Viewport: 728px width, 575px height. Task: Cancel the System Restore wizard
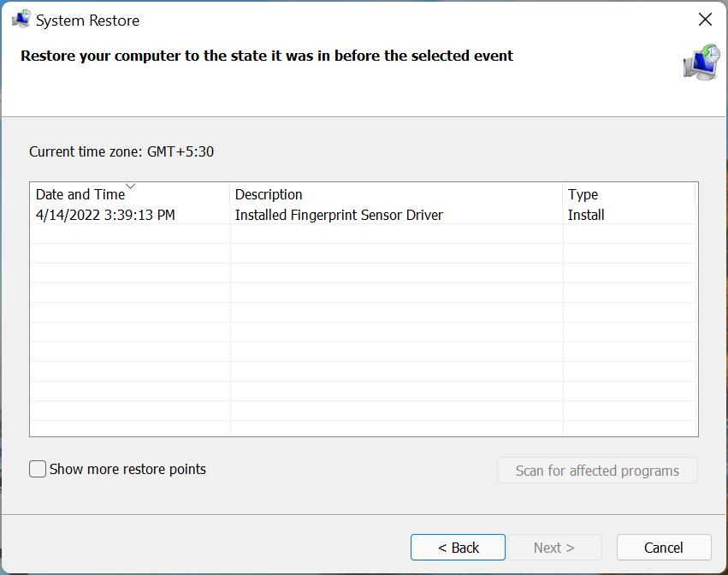click(x=663, y=548)
